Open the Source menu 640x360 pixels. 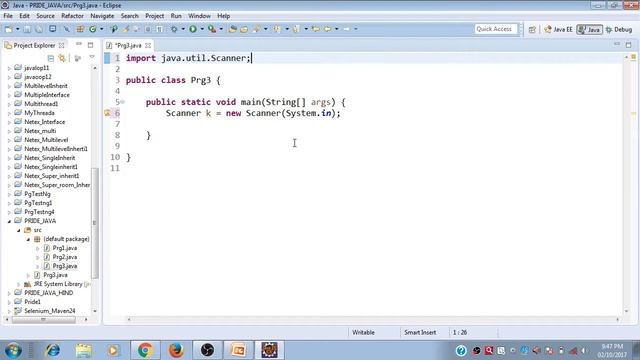coord(45,16)
